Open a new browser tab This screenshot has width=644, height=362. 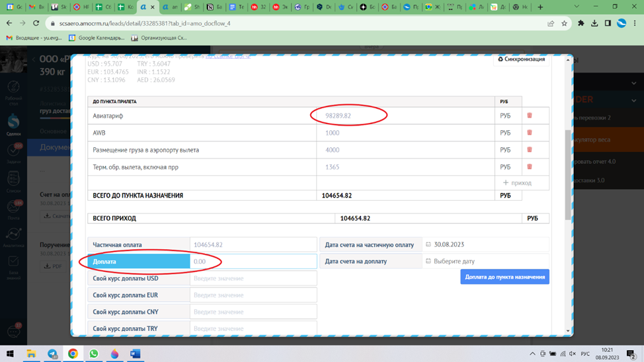click(540, 7)
